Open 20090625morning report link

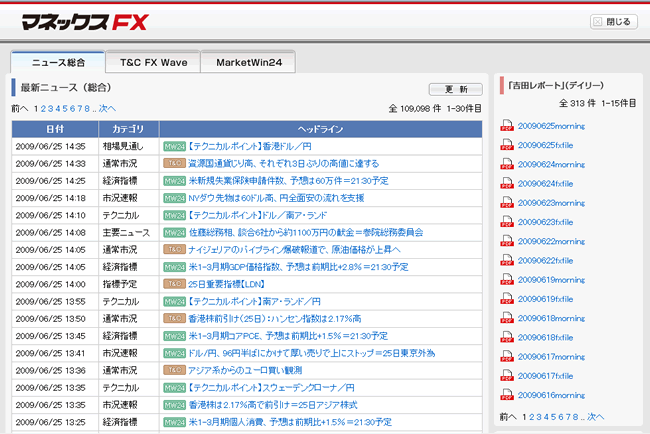551,126
